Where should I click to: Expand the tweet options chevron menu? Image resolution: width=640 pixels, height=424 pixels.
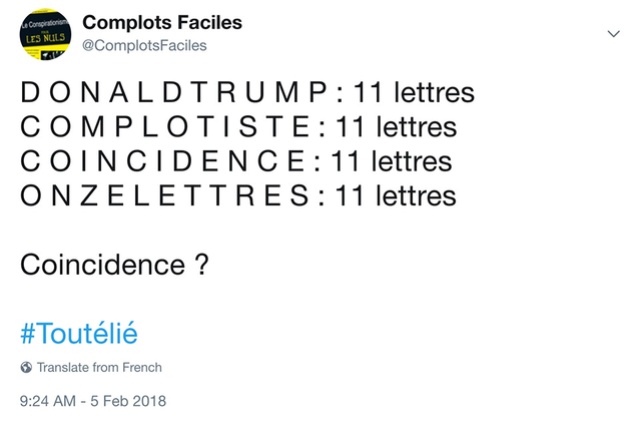[614, 34]
